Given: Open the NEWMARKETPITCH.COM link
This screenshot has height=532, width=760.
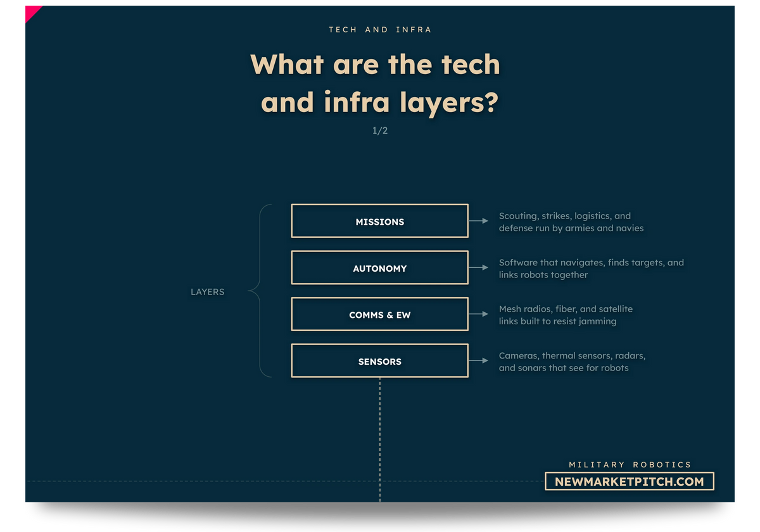Looking at the screenshot, I should 629,481.
